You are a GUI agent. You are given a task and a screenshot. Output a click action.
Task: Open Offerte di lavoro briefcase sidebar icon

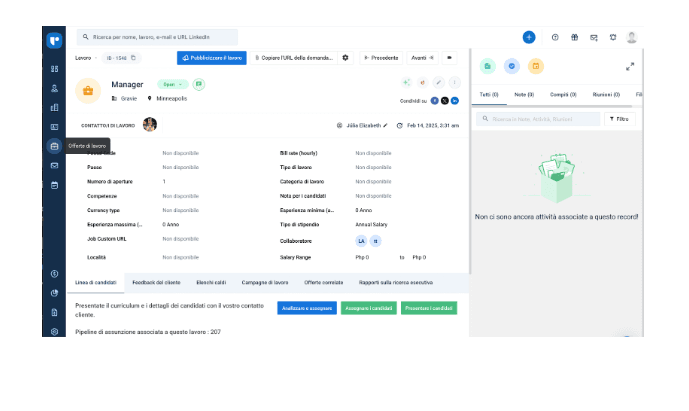click(54, 146)
